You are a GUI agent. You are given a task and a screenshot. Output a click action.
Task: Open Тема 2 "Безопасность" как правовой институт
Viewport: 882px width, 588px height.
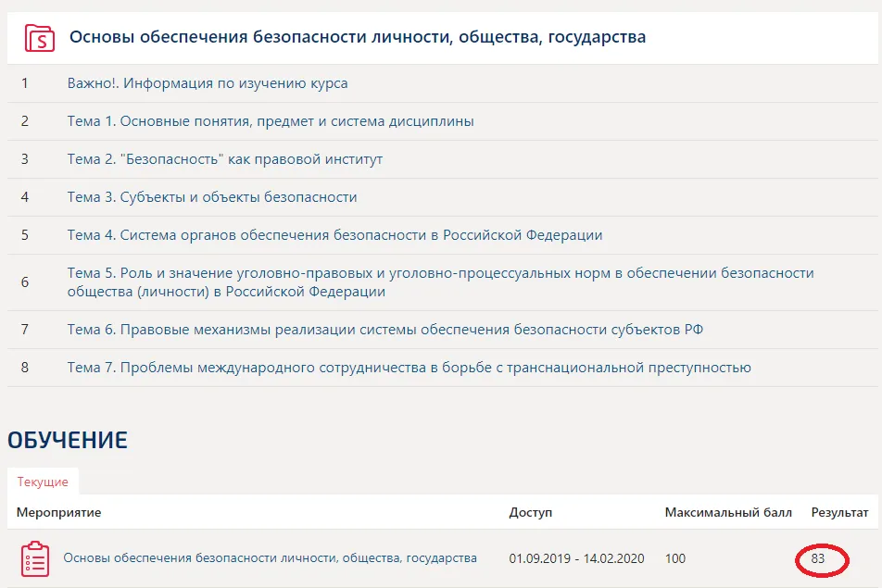(224, 159)
